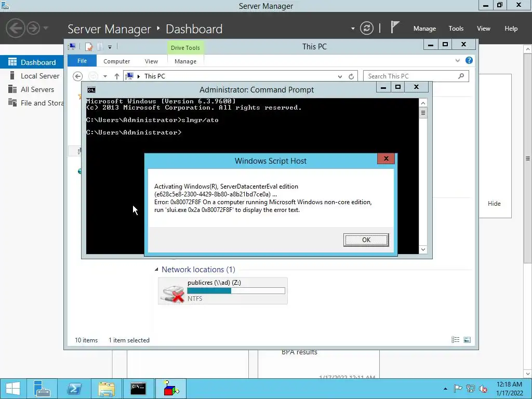
Task: Select Dashboard in Server Manager sidebar
Action: (32, 62)
